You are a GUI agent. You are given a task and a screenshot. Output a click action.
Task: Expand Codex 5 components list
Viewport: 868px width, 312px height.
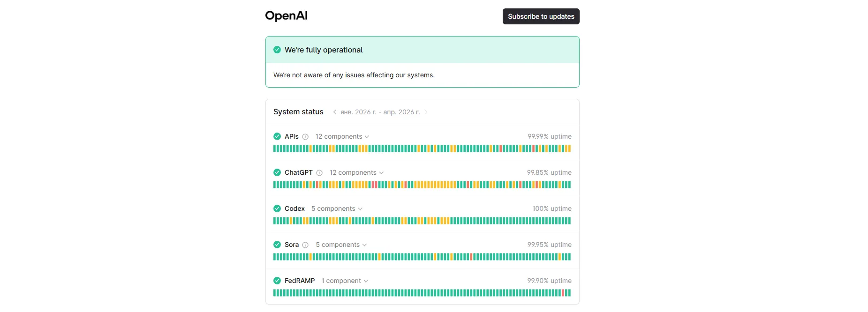[x=337, y=208]
